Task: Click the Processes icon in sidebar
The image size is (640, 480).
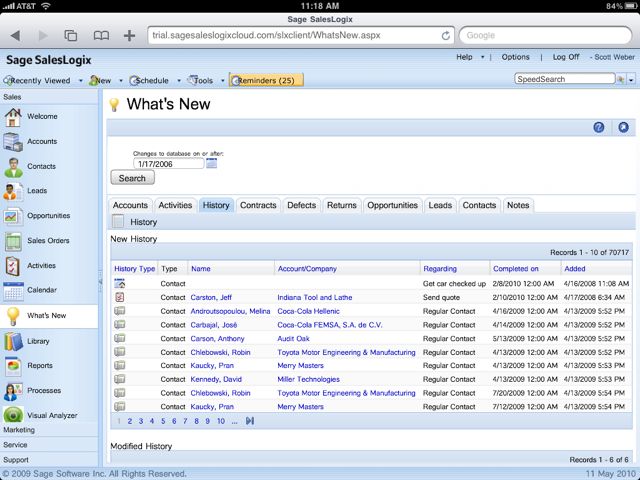Action: click(13, 391)
